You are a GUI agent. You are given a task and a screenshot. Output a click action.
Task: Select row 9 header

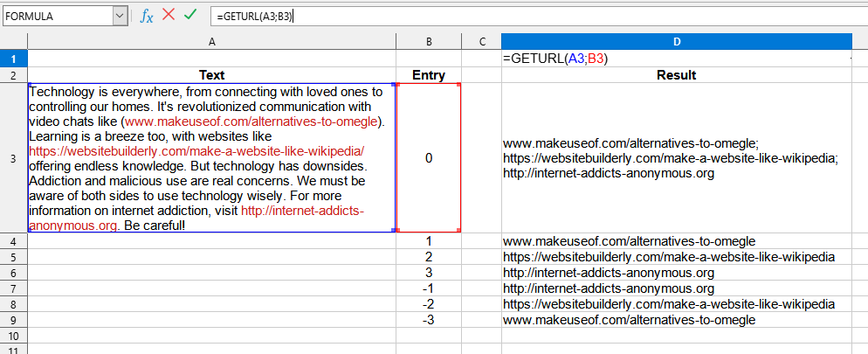click(13, 320)
